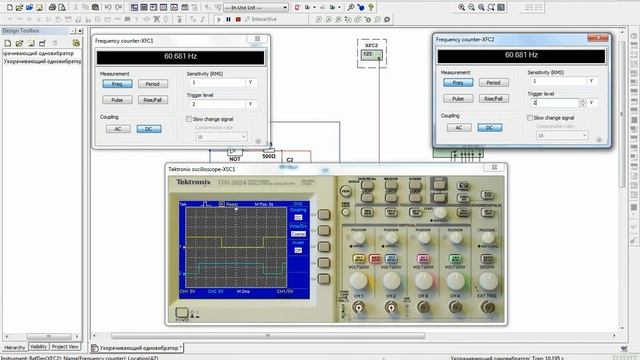
Task: Click Trigger level value field in XFC1 counter
Action: tap(217, 104)
